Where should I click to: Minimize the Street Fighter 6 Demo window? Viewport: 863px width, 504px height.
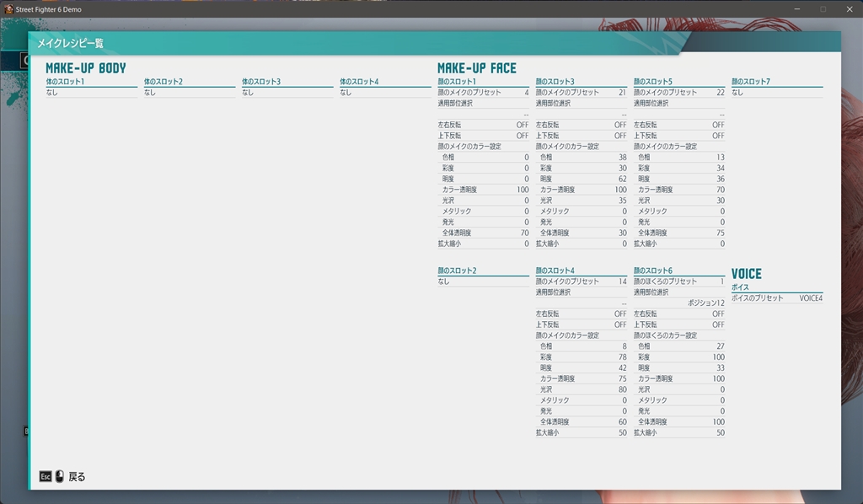point(796,9)
